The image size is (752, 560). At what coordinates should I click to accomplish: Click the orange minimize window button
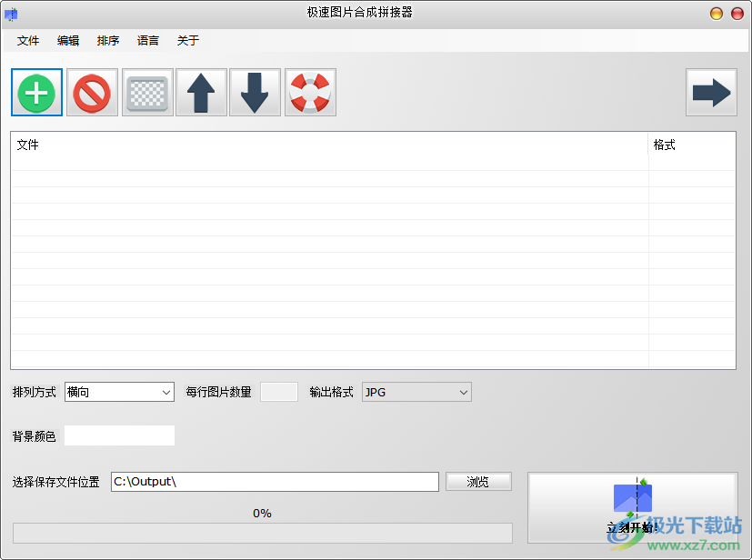pos(717,14)
